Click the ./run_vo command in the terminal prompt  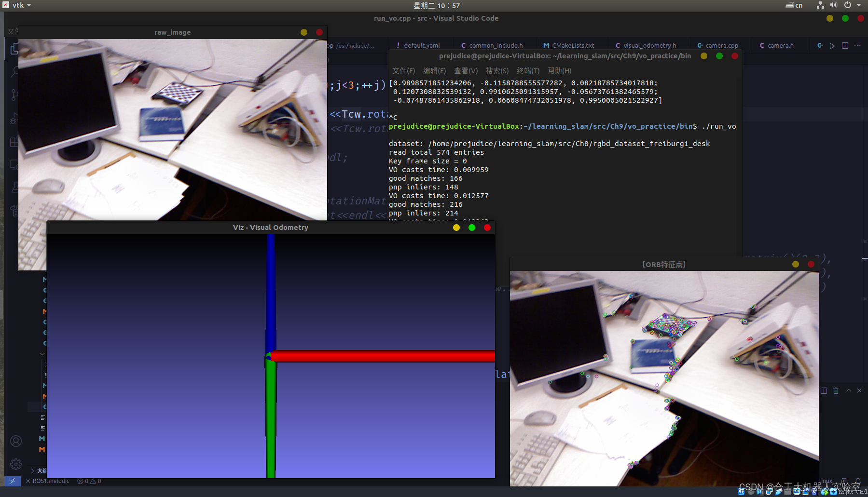[x=719, y=126]
